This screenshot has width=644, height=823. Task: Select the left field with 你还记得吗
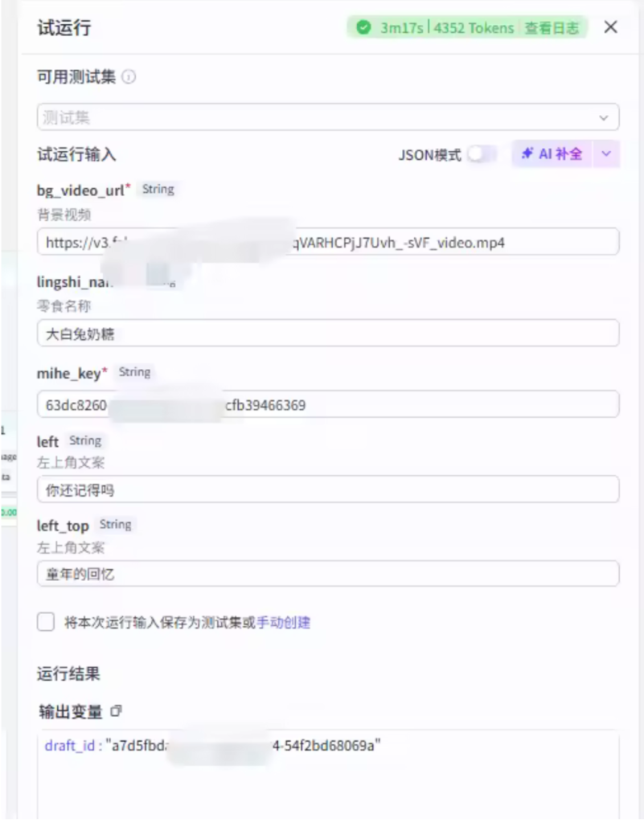click(328, 489)
